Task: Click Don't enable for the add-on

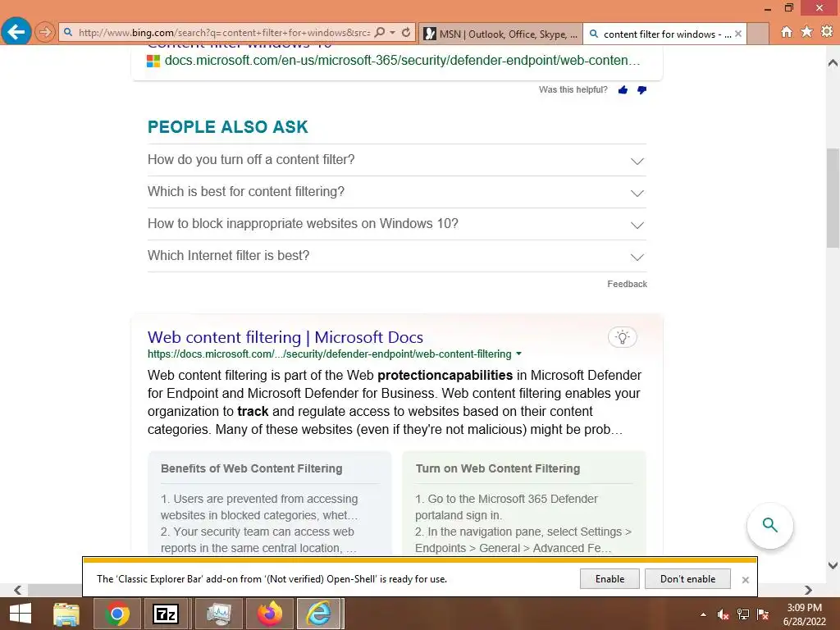Action: pyautogui.click(x=688, y=579)
